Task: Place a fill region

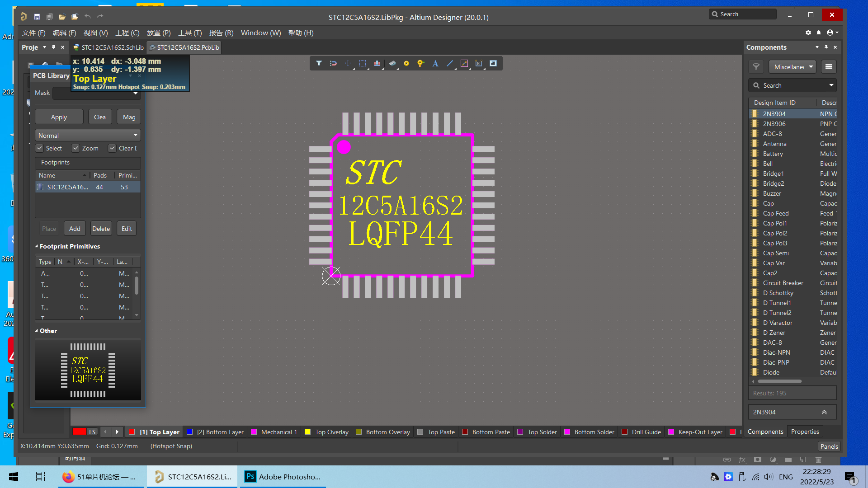Action: 493,63
